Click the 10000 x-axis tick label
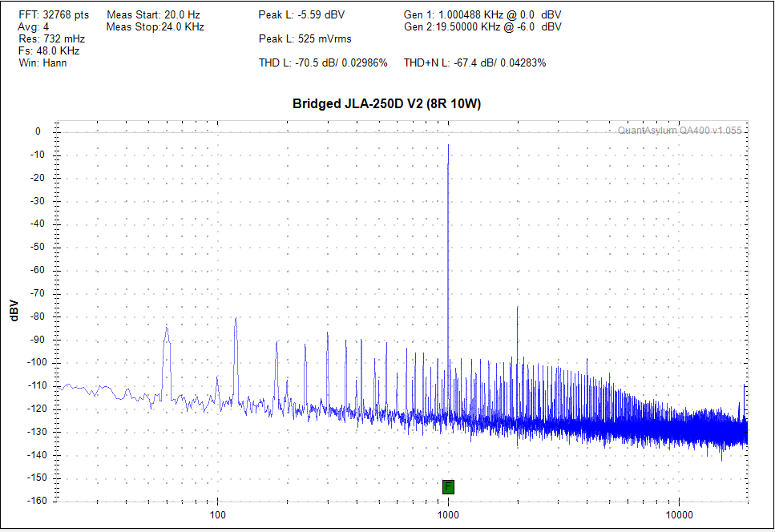Screen dimensions: 775x532 [679, 514]
